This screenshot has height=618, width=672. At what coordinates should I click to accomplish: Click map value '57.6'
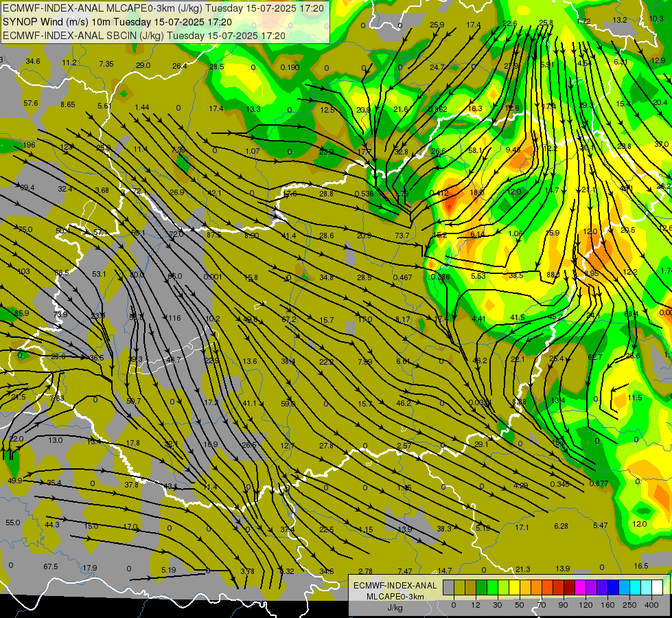[31, 104]
